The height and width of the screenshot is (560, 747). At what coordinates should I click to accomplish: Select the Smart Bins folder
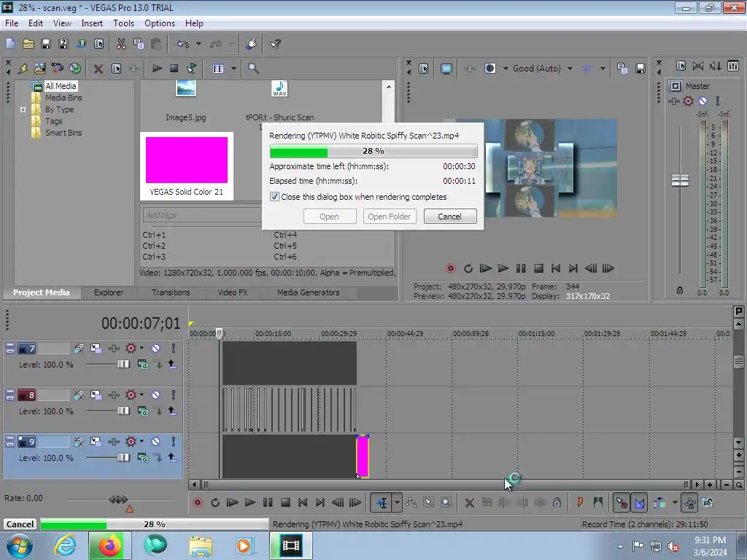[x=63, y=133]
